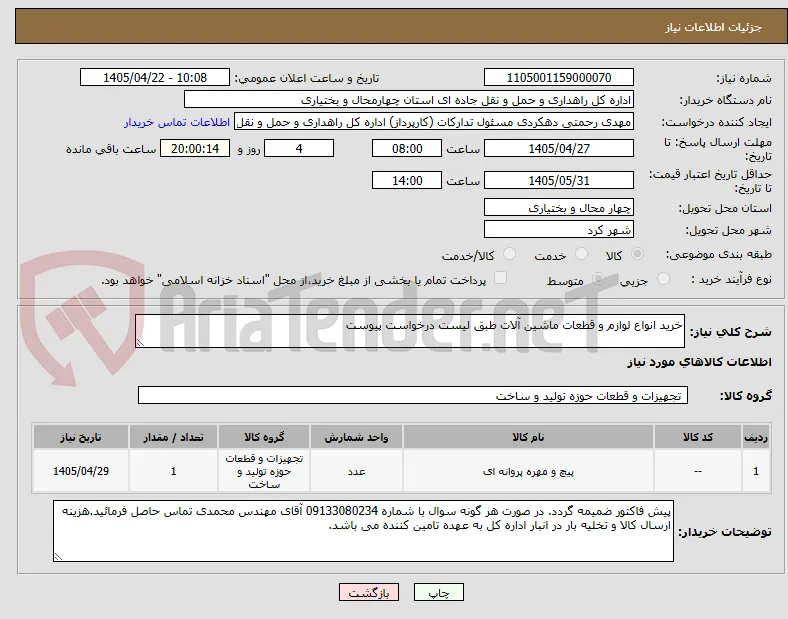Click the delivery city field شهر کرد
Screen dimensions: 788x619
coord(559,230)
